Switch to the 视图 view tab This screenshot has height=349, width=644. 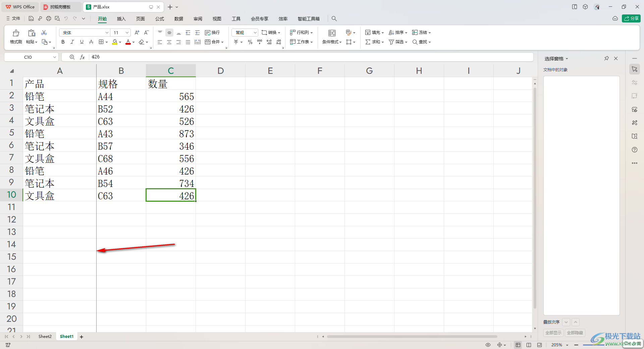[217, 19]
